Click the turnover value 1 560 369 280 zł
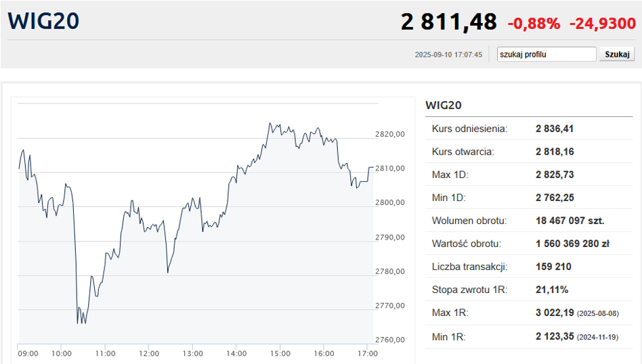Image resolution: width=642 pixels, height=364 pixels. coord(572,244)
